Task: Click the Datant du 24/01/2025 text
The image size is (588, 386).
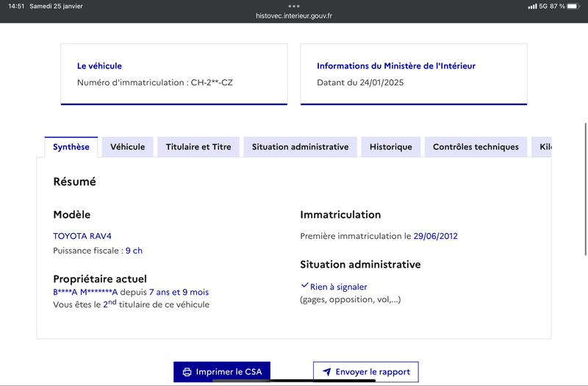Action: coord(360,82)
